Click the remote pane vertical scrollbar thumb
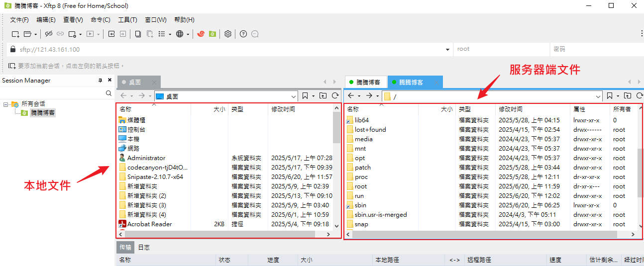This screenshot has width=644, height=266. click(640, 172)
